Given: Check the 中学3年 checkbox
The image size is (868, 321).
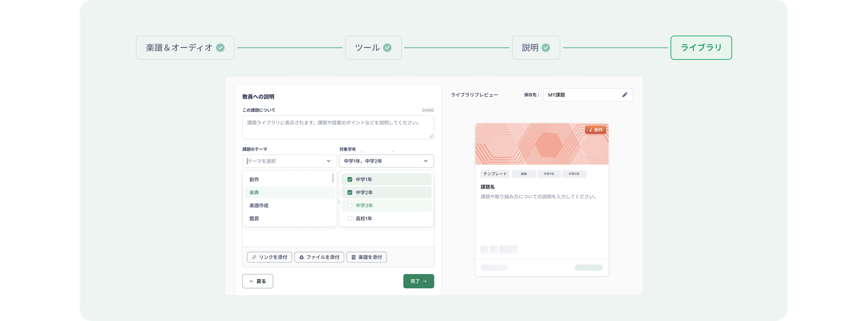Looking at the screenshot, I should coord(350,205).
